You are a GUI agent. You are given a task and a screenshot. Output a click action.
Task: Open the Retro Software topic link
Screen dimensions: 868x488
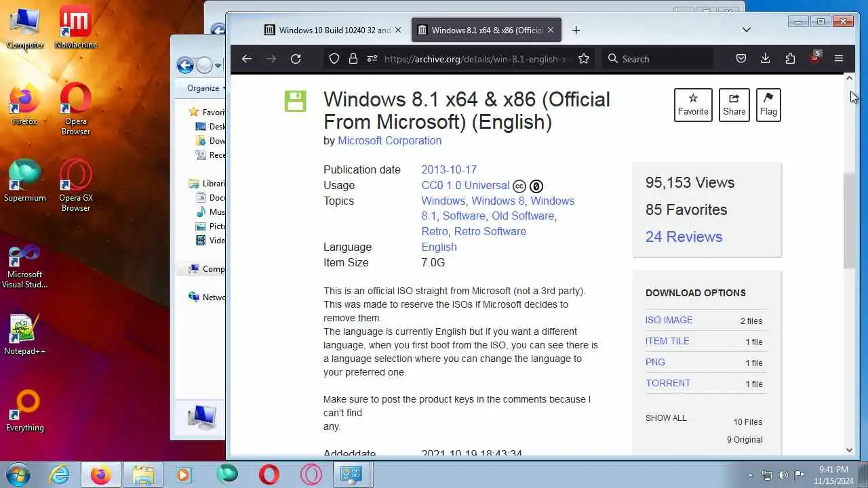[x=490, y=231]
